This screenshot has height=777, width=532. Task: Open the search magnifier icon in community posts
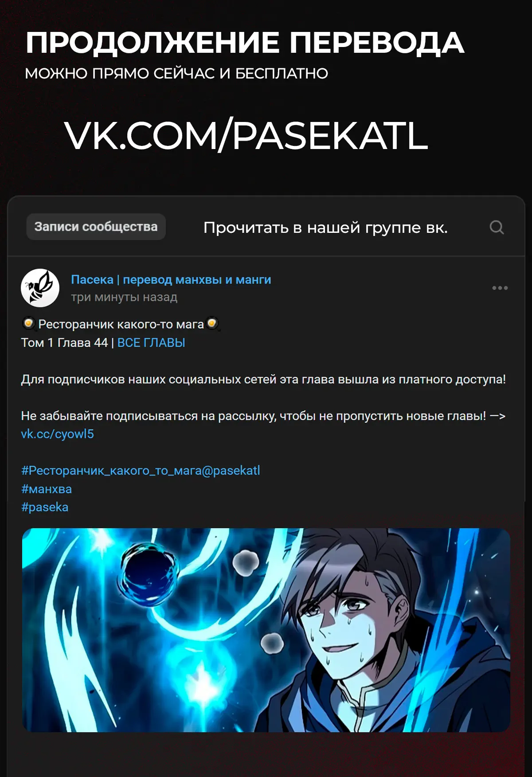point(497,228)
